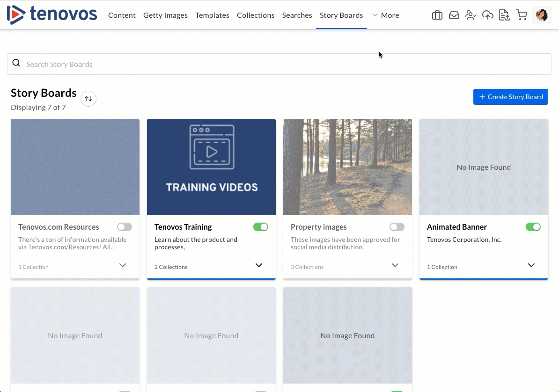Click the search magnifier icon
The image size is (559, 392).
pyautogui.click(x=16, y=63)
